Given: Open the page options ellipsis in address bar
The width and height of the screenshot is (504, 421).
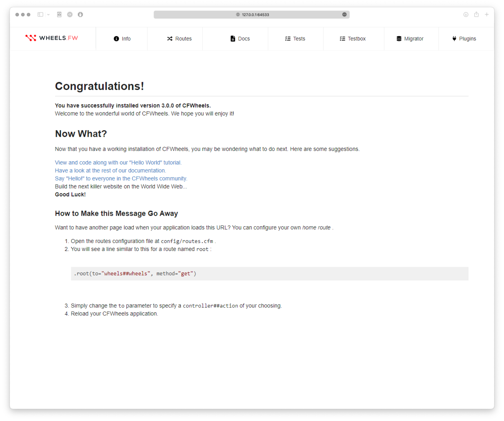Looking at the screenshot, I should pyautogui.click(x=344, y=14).
